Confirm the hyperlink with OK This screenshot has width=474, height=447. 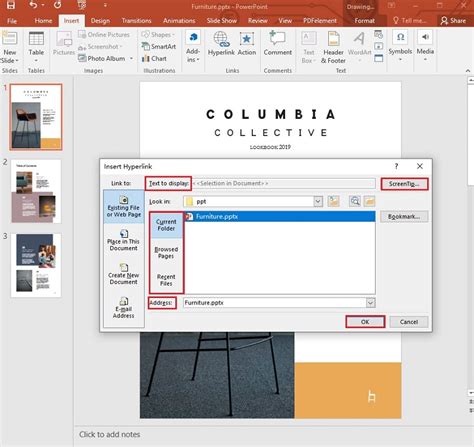(x=365, y=322)
